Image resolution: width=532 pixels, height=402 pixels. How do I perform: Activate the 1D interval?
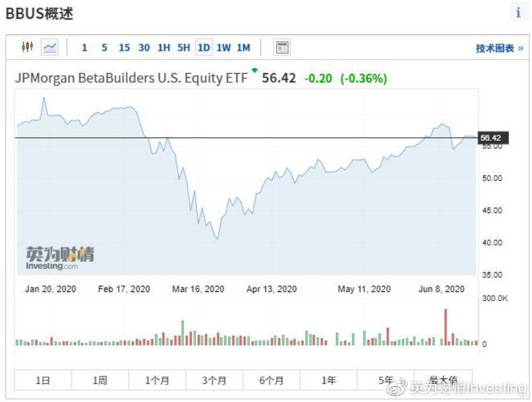[x=203, y=48]
